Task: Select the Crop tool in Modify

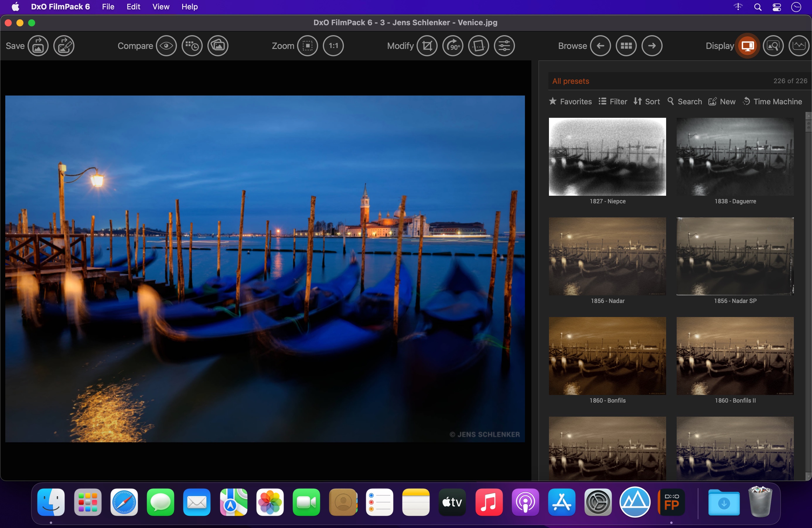Action: 427,46
